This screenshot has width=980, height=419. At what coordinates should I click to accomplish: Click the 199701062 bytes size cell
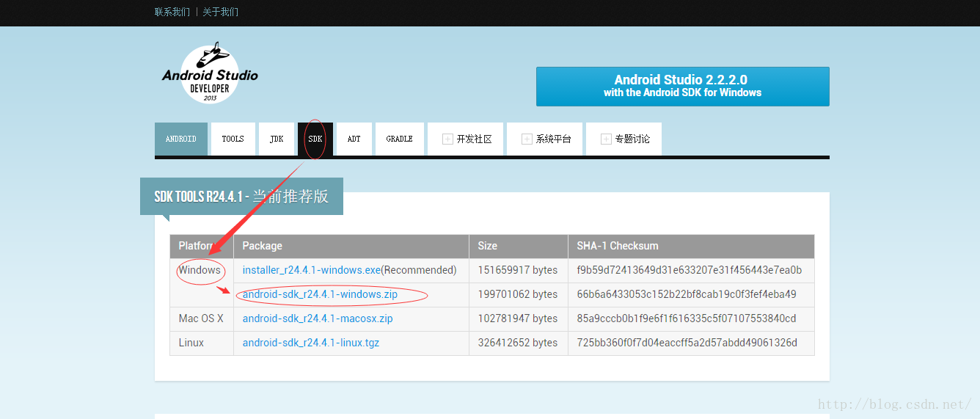pyautogui.click(x=519, y=294)
